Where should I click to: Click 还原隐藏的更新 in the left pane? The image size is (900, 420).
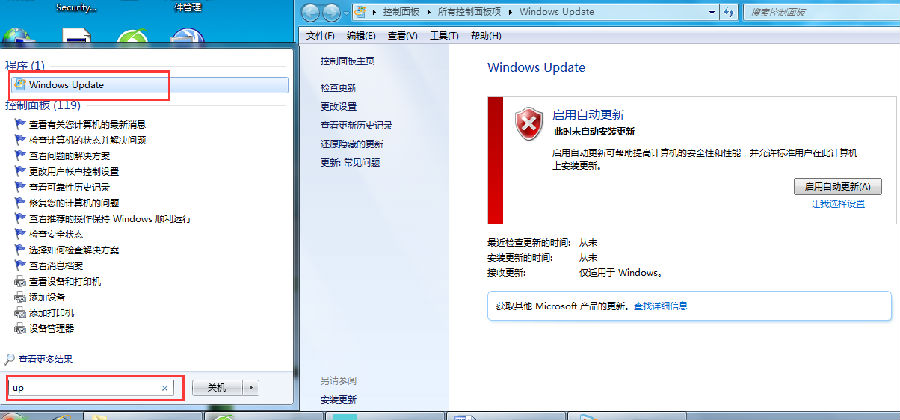tap(352, 144)
